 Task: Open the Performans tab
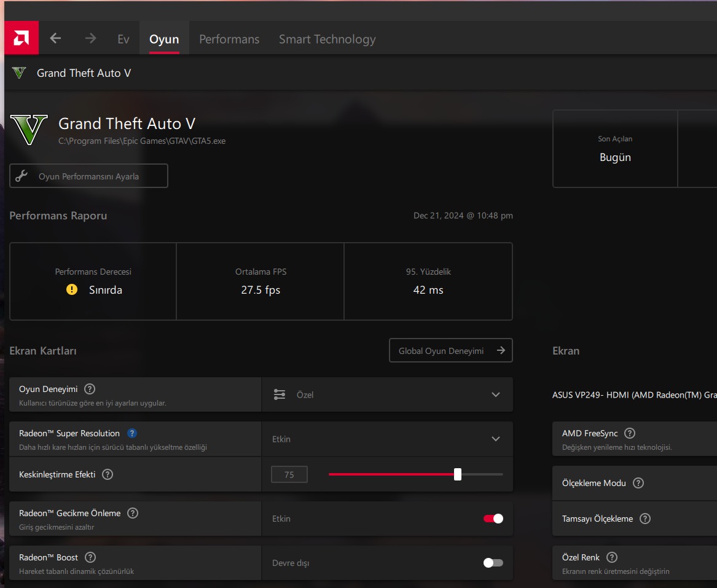229,39
